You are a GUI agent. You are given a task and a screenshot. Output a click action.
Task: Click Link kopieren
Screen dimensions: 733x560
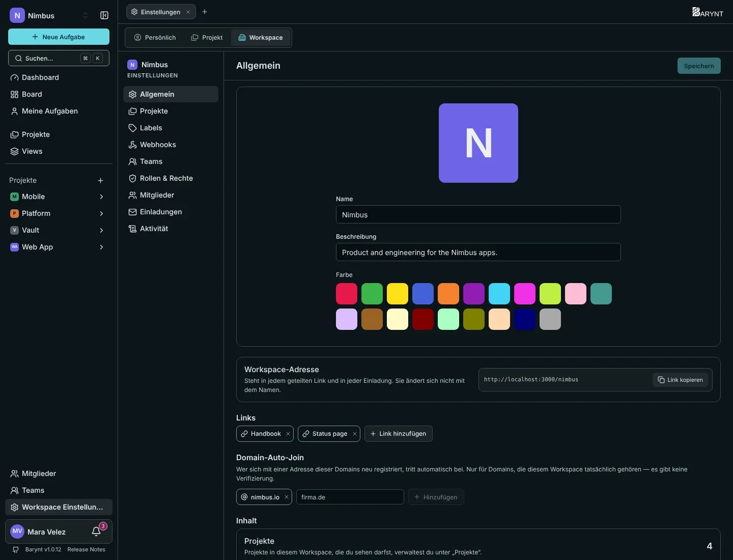point(680,380)
